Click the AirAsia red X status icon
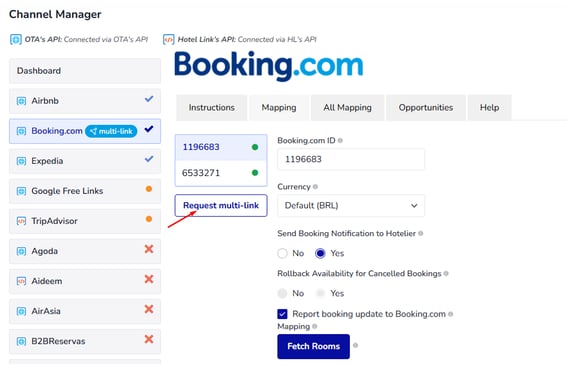 click(x=149, y=309)
